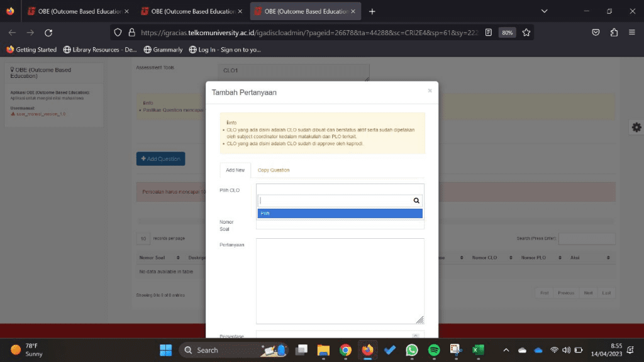Open the Firefox hamburger application menu
644x362 pixels.
[632, 33]
